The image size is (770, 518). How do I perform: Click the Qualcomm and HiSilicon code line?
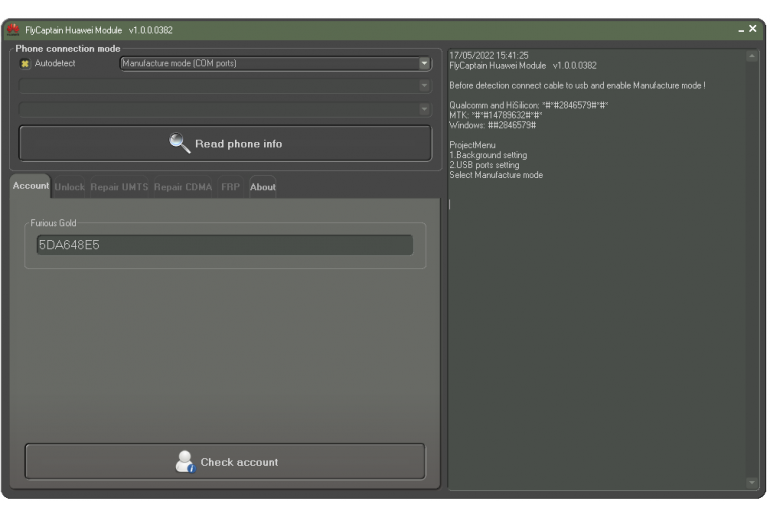[x=528, y=105]
